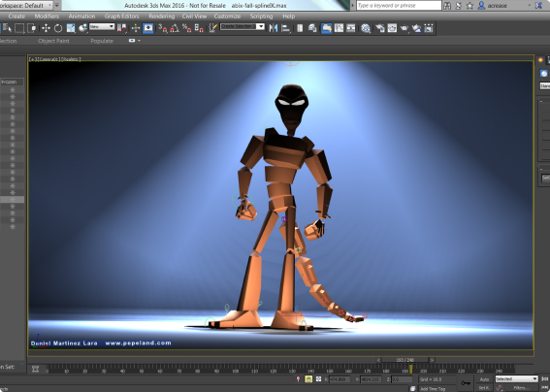The height and width of the screenshot is (392, 550).
Task: Toggle 3D Snaps
Action: tap(162, 28)
